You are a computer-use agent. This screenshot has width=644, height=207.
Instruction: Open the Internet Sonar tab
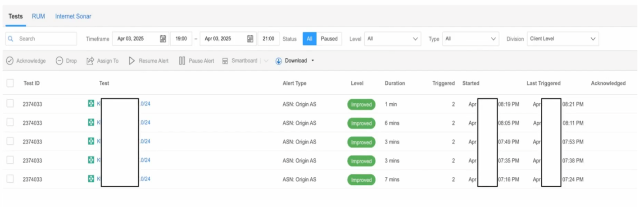pos(73,16)
